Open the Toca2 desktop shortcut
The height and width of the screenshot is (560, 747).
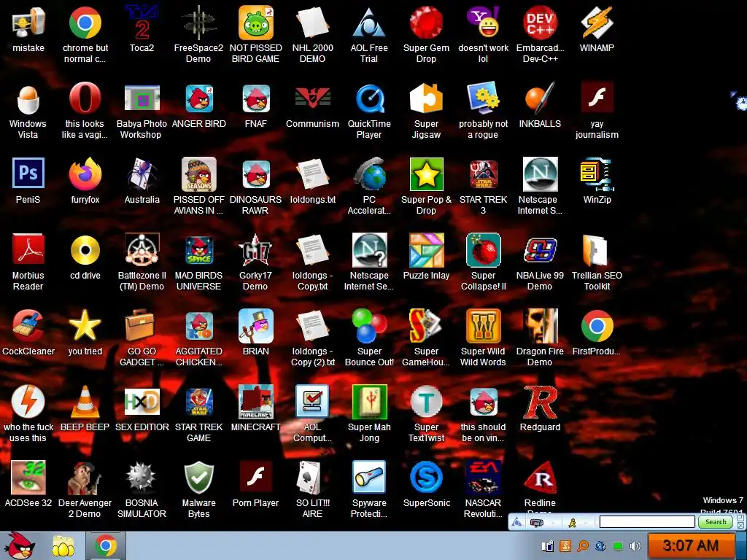(142, 23)
